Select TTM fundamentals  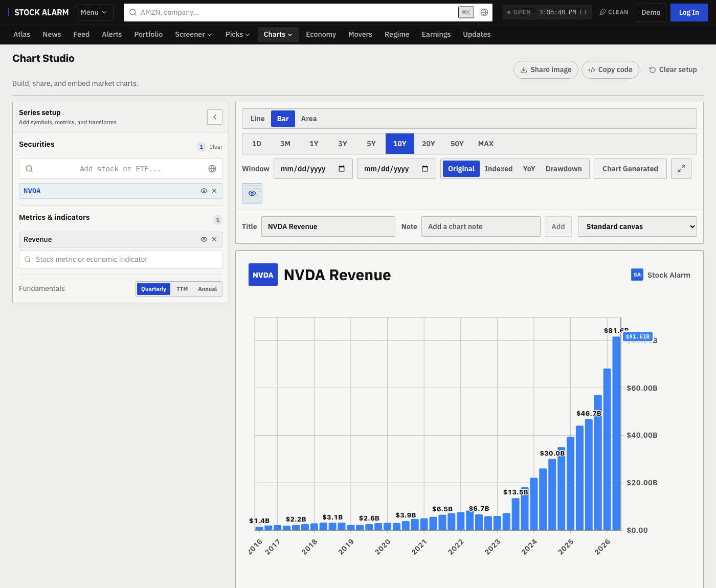(182, 289)
